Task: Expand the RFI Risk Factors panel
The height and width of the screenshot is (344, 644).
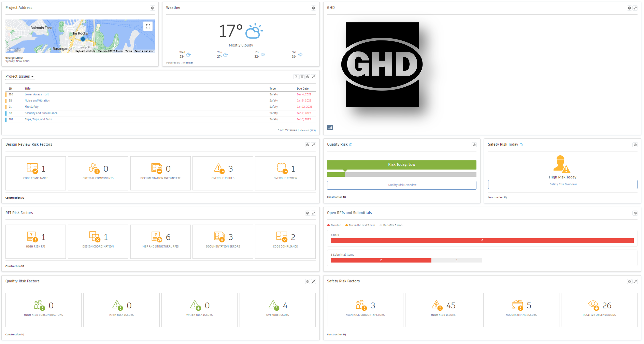Action: [x=313, y=213]
